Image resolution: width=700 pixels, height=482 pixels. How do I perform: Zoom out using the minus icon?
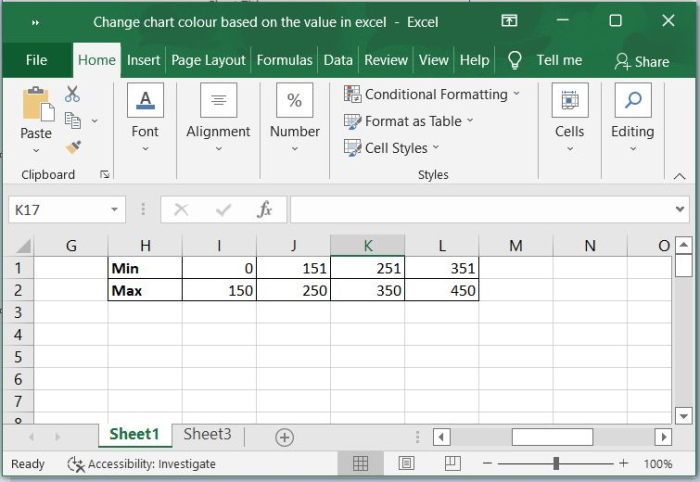click(x=487, y=464)
